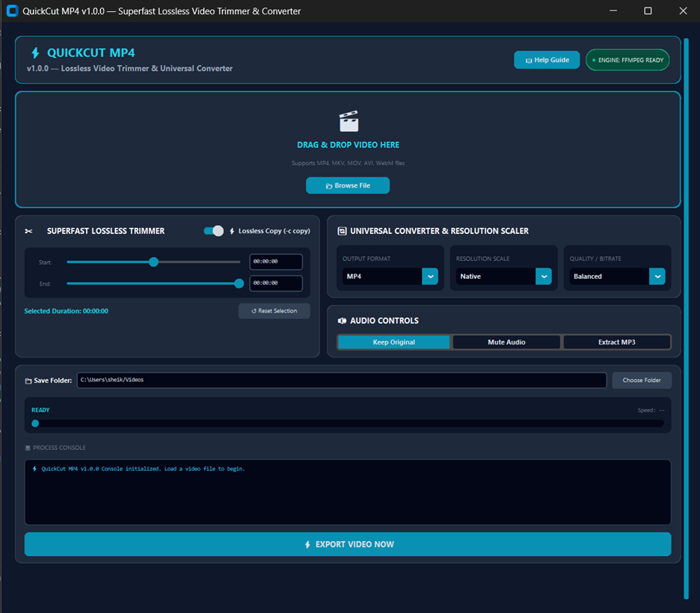Click the process console output area
Image resolution: width=700 pixels, height=613 pixels.
click(348, 492)
